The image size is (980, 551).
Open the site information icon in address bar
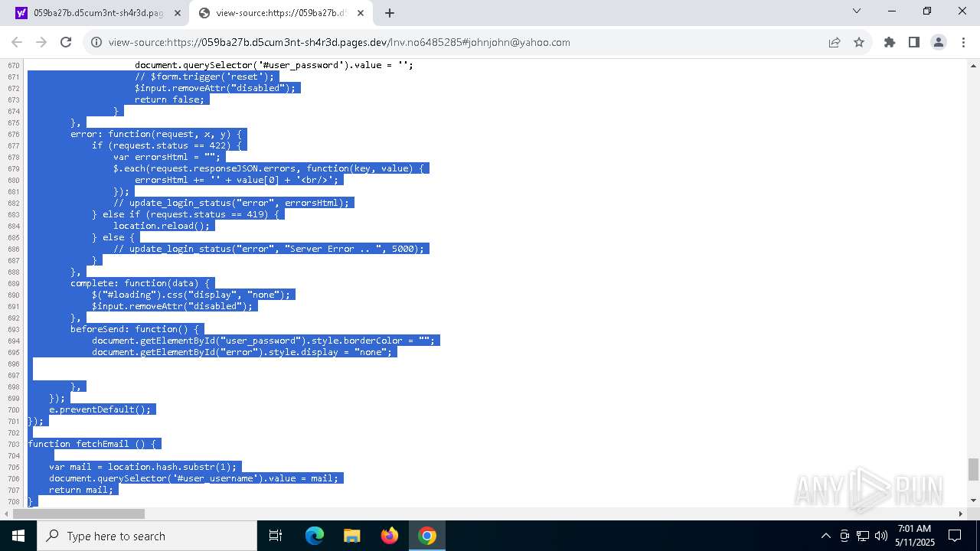(96, 42)
